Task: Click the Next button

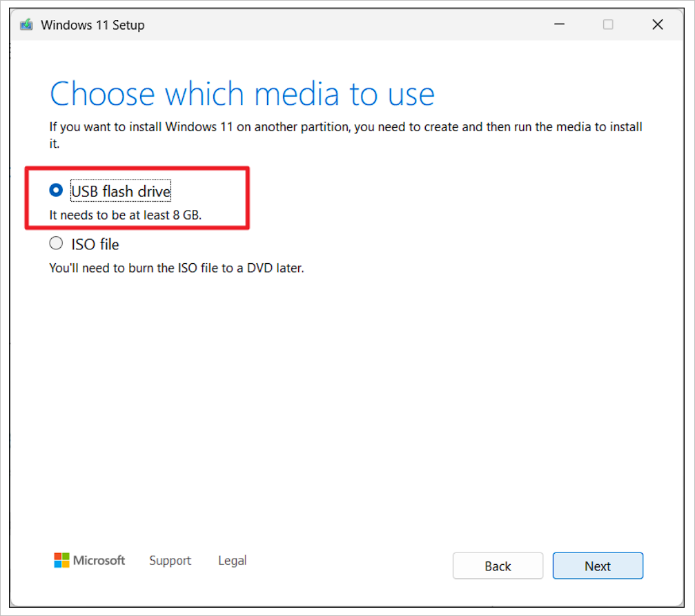Action: 598,566
